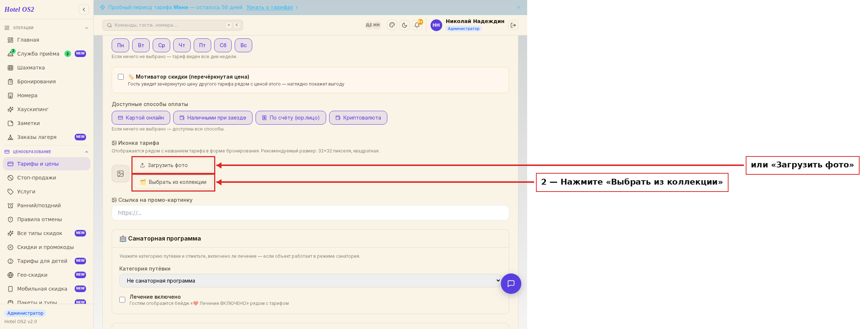The width and height of the screenshot is (868, 329).
Task: Open Гео-скидки section
Action: (x=46, y=275)
